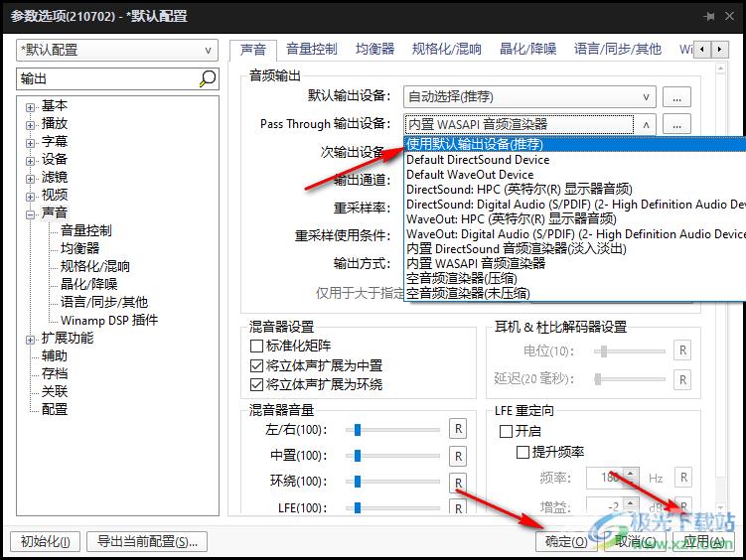
Task: Open 默认输出设备 dropdown
Action: (529, 97)
